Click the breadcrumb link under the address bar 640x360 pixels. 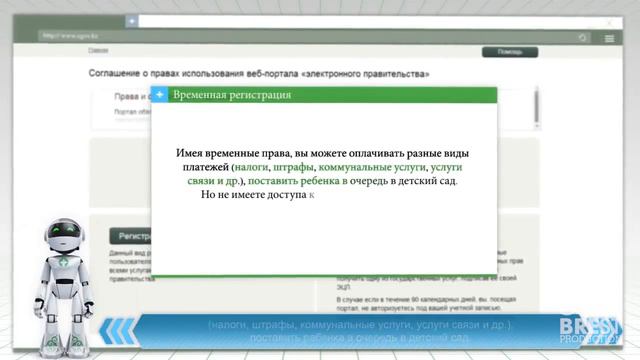(x=98, y=51)
